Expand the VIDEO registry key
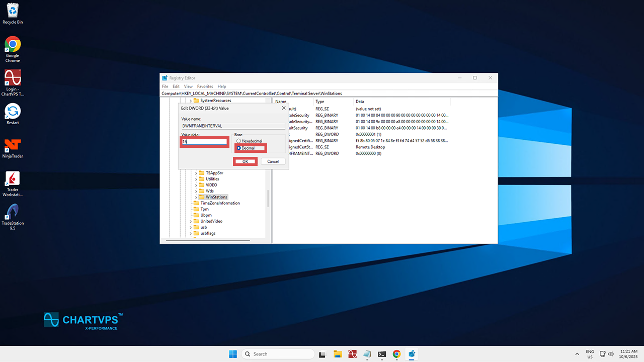This screenshot has height=362, width=644. [x=196, y=185]
